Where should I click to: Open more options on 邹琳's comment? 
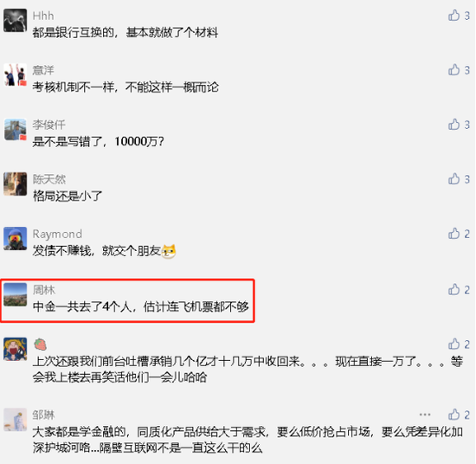(425, 415)
